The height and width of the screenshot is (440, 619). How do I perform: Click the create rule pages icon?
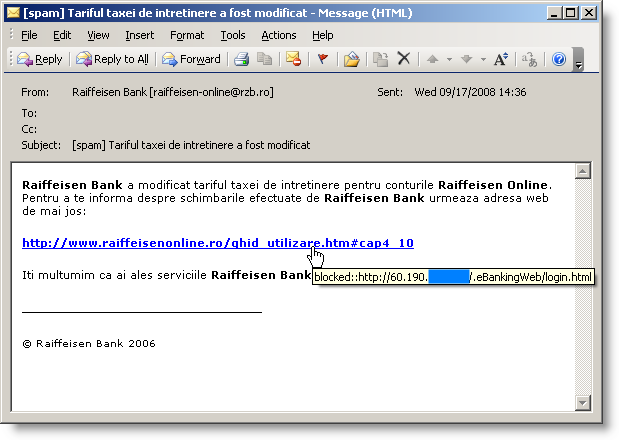point(381,59)
